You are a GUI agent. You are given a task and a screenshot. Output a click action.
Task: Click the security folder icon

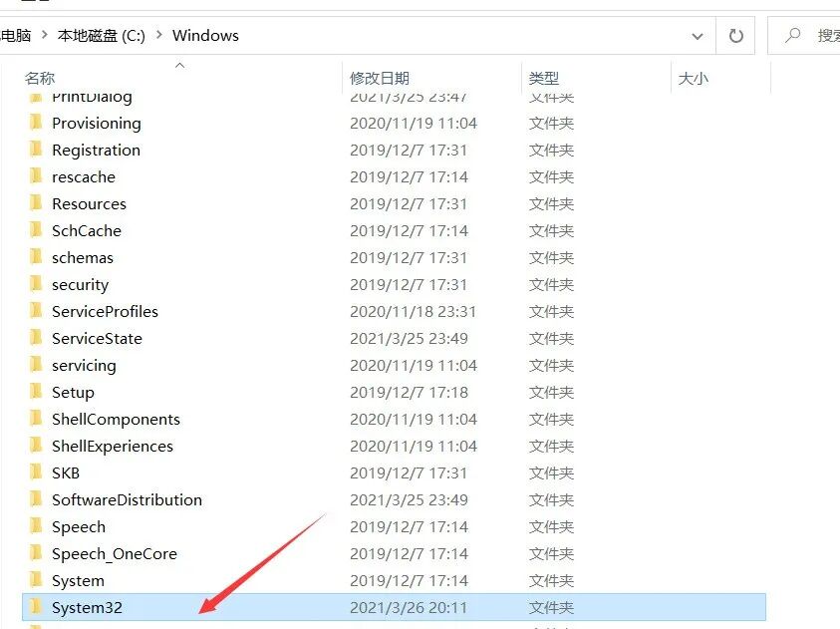click(36, 283)
